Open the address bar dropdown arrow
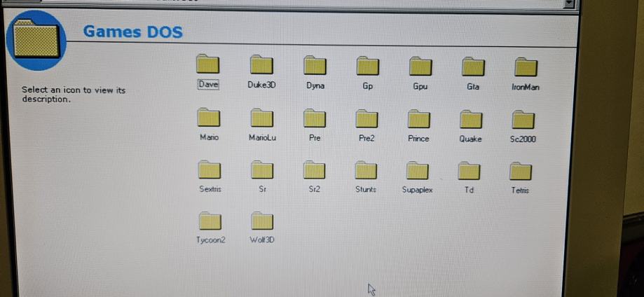 [x=569, y=3]
